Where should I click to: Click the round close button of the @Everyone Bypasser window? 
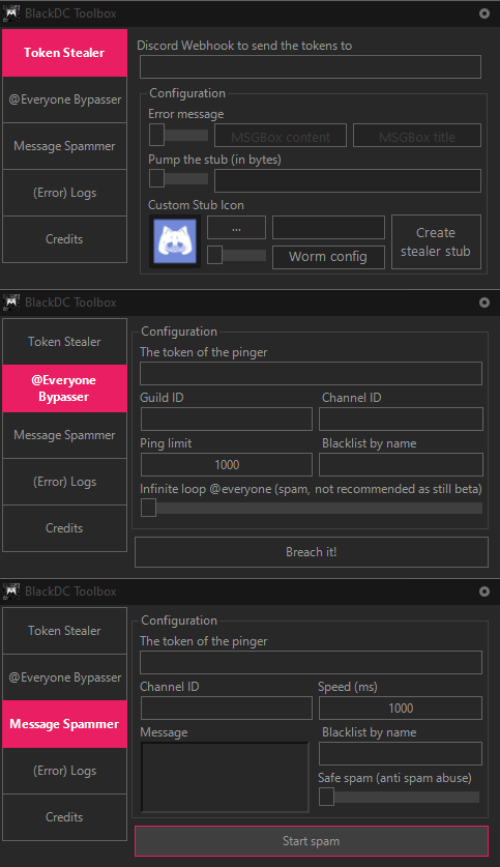click(484, 302)
